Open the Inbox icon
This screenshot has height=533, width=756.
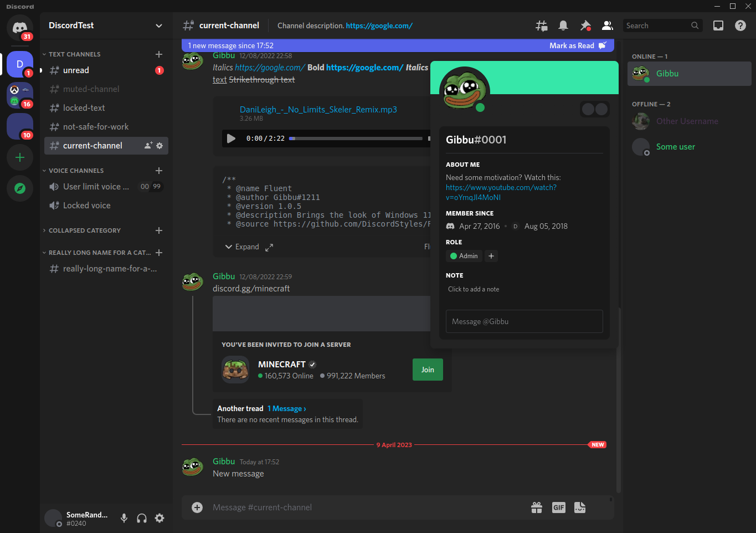718,25
